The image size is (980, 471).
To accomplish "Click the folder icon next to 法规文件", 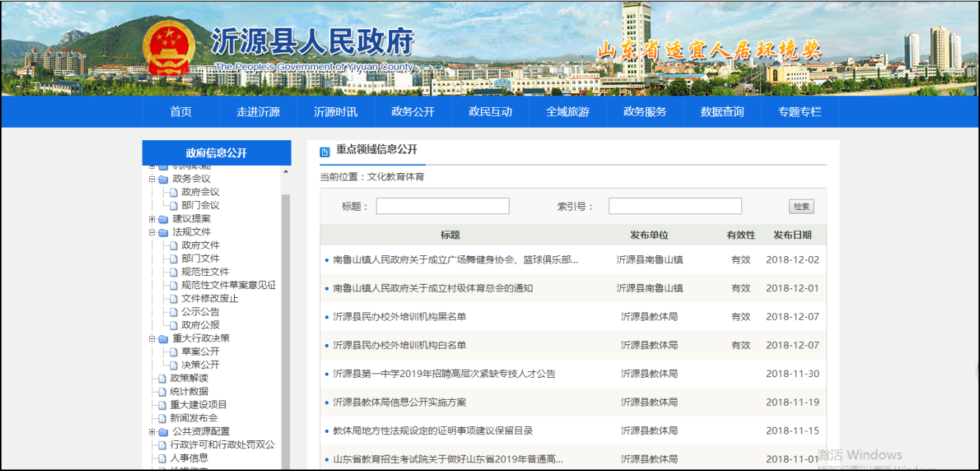I will 163,233.
